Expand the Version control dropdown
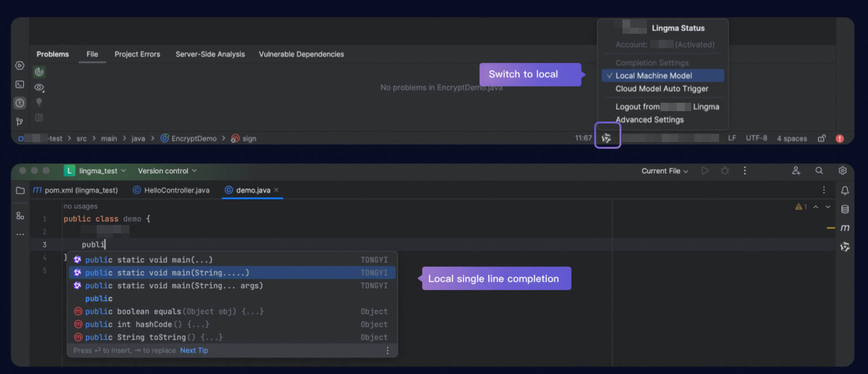Image resolution: width=868 pixels, height=374 pixels. click(167, 171)
